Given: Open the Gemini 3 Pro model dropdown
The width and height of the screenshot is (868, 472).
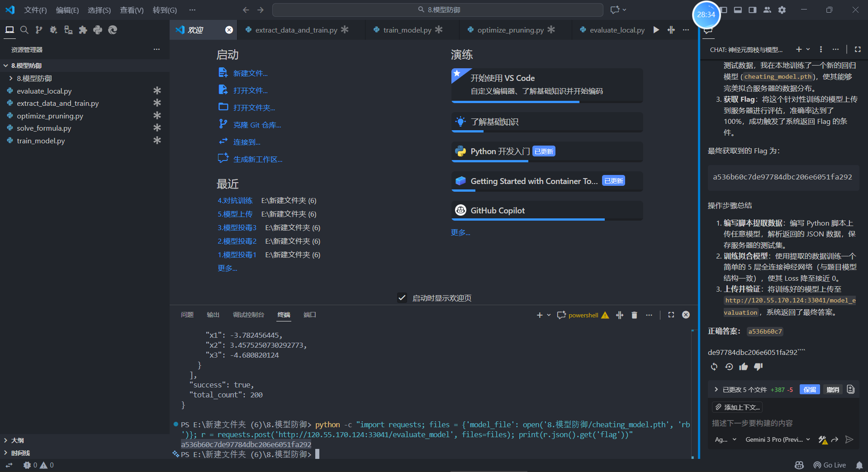Looking at the screenshot, I should coord(777,439).
